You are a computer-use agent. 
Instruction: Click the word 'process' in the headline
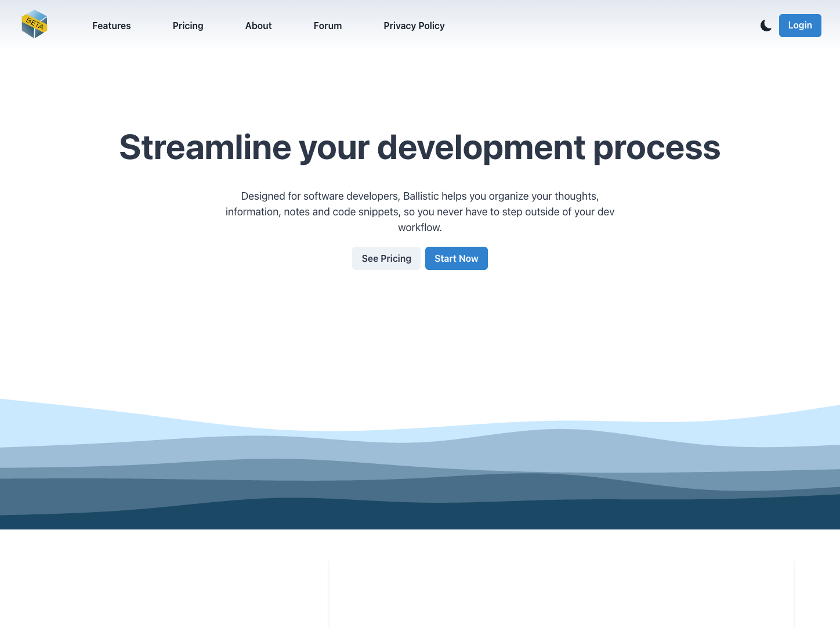(x=656, y=147)
